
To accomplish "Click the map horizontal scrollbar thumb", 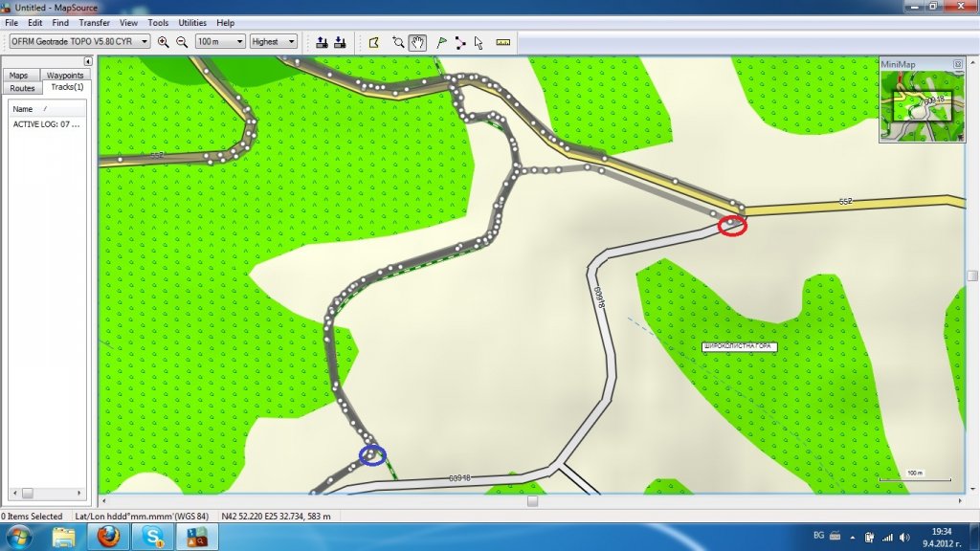I will (x=532, y=501).
